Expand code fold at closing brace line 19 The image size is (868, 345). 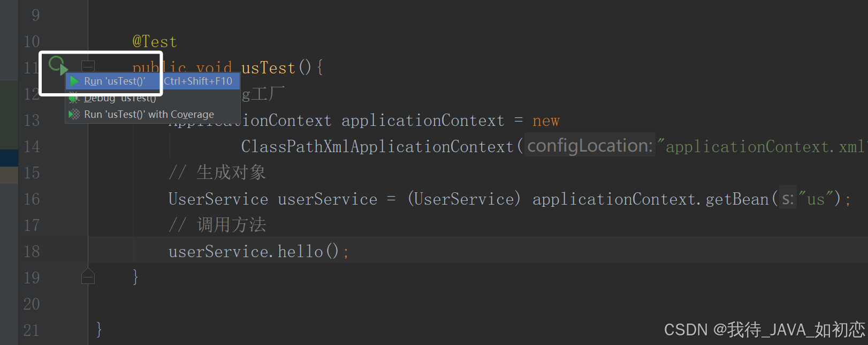click(x=88, y=276)
